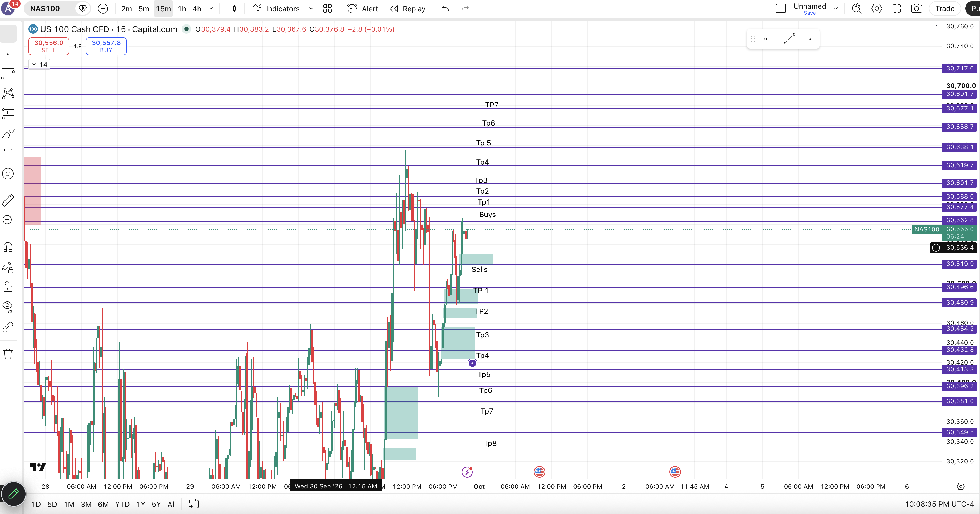This screenshot has width=980, height=514.
Task: Select the text annotation tool
Action: tap(8, 154)
